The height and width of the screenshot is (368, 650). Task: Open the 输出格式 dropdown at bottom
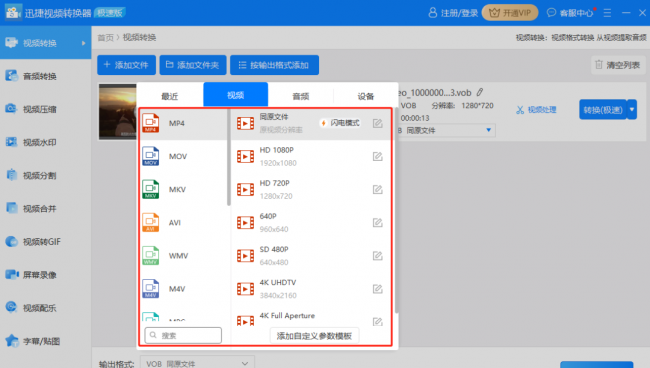coord(197,363)
